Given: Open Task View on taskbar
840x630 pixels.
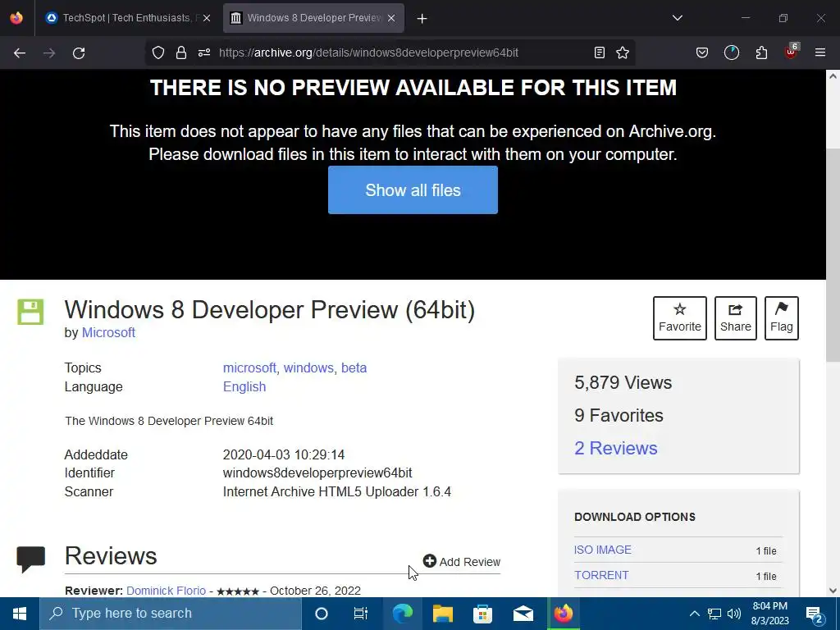Looking at the screenshot, I should (361, 614).
